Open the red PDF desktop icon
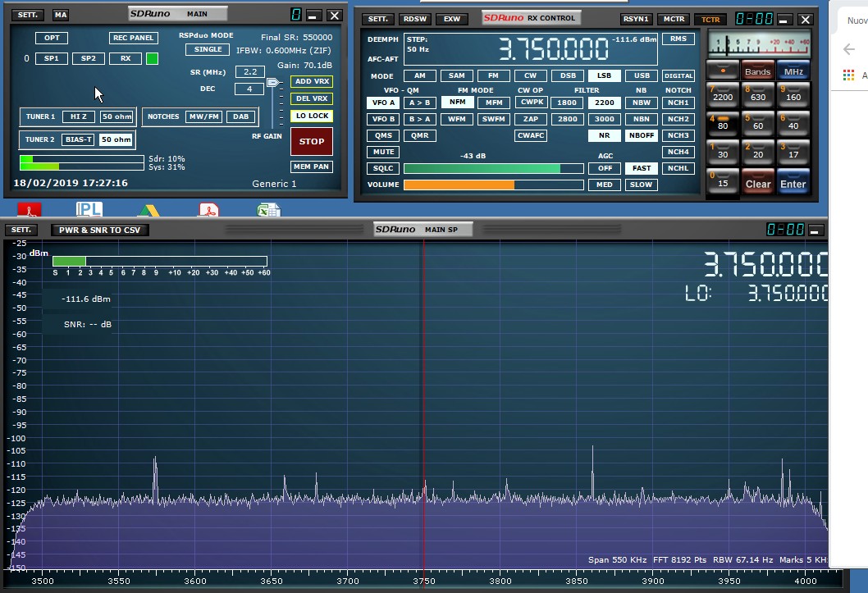 click(x=30, y=210)
